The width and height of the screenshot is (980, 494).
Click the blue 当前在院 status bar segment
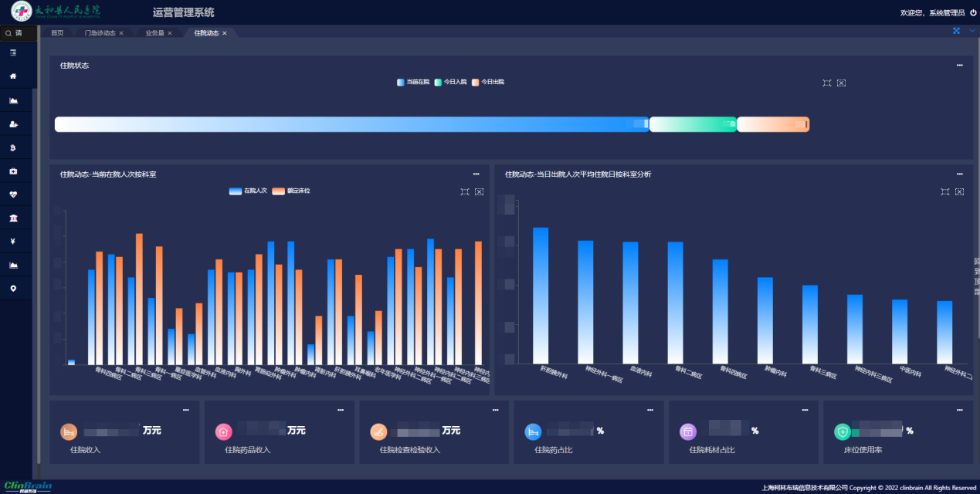[352, 124]
